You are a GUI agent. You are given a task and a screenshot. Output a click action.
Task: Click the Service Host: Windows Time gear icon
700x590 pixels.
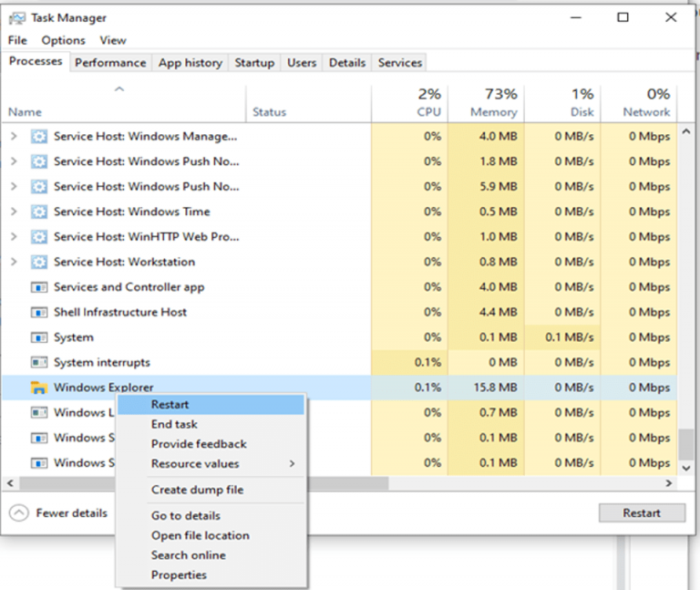point(38,212)
